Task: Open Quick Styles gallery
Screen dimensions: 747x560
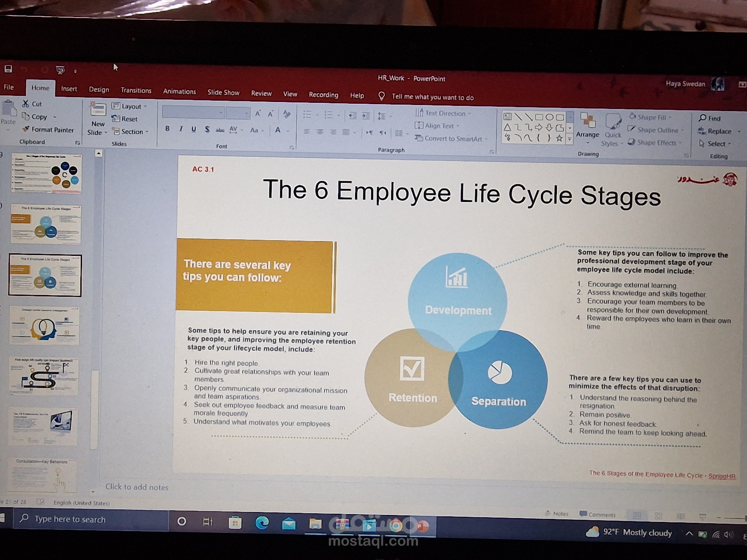Action: (613, 130)
